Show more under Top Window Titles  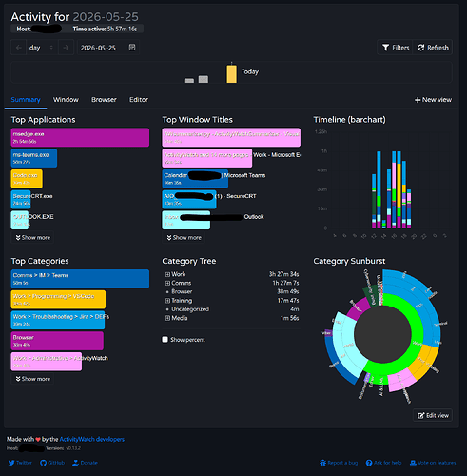pyautogui.click(x=184, y=238)
